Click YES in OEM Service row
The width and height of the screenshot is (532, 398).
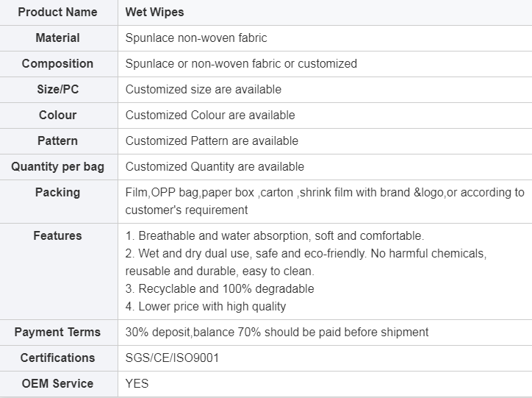pos(137,384)
